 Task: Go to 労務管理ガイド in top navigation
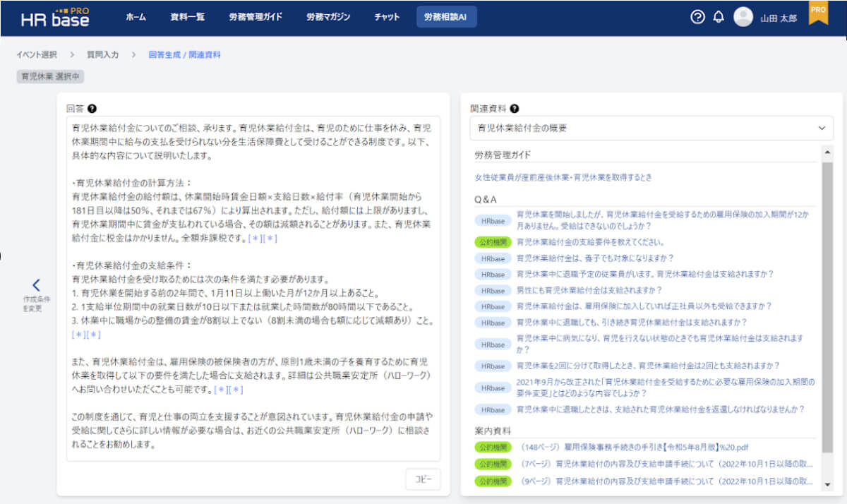pos(256,18)
